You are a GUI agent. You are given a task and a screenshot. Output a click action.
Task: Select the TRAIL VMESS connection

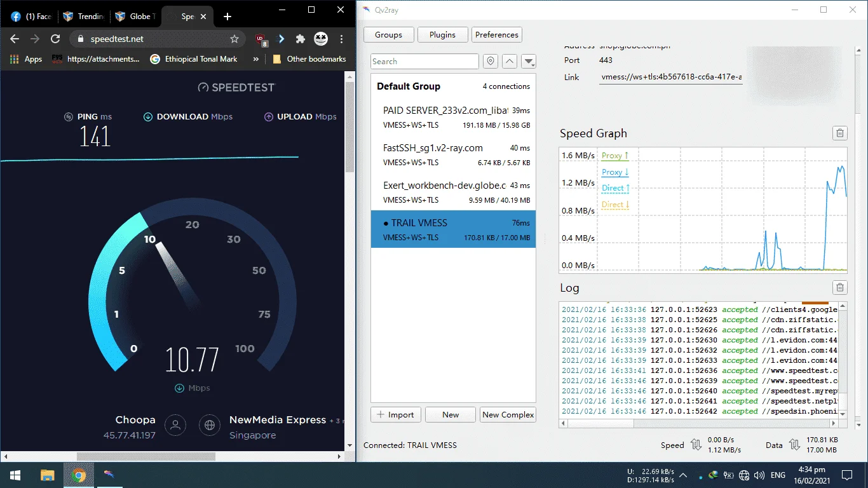(x=453, y=229)
